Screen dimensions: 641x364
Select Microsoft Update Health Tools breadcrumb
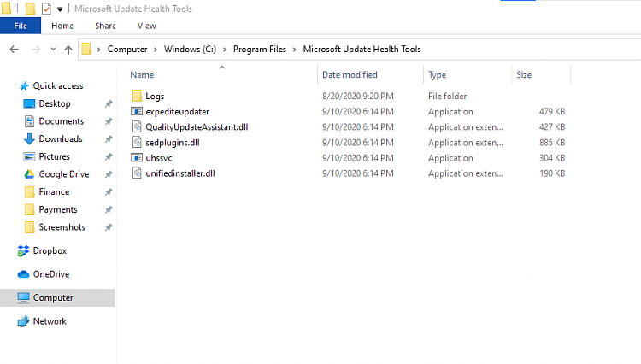tap(362, 49)
